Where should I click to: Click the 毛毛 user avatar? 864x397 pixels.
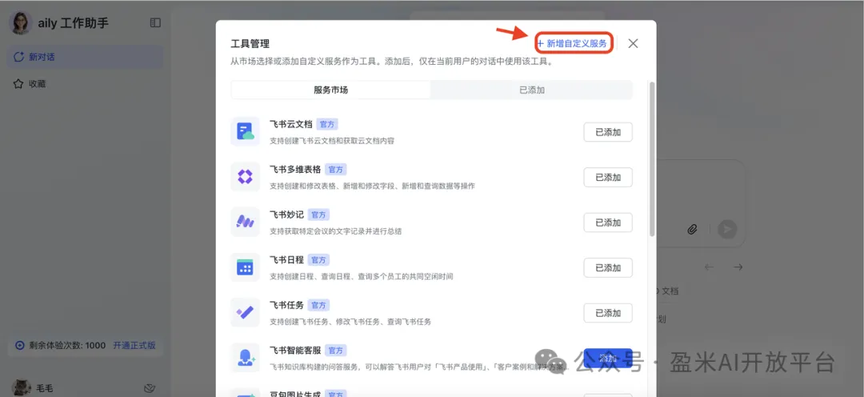click(21, 388)
